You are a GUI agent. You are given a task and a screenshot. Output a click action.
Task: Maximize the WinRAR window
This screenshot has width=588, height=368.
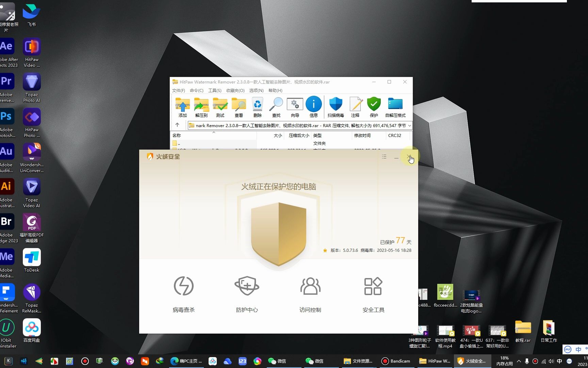click(x=389, y=82)
